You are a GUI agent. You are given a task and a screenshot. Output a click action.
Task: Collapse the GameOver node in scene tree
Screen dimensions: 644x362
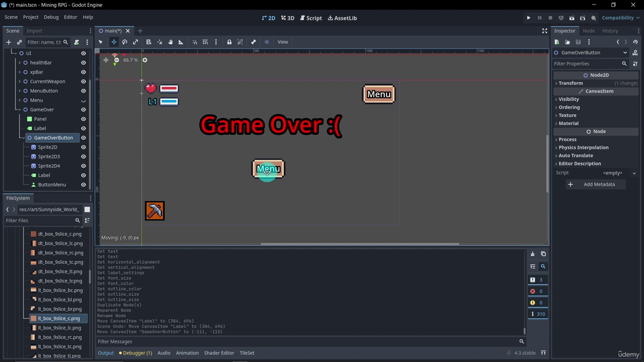click(19, 110)
